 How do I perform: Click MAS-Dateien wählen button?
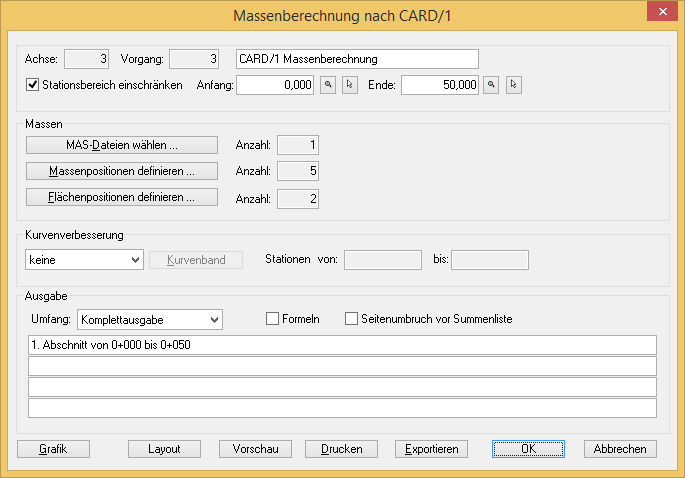(x=122, y=145)
